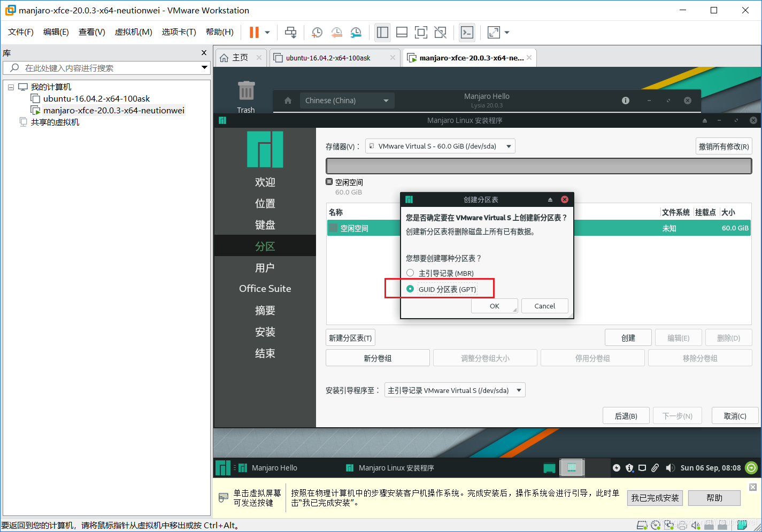Click Send Ctrl+Alt+Del toolbar icon
This screenshot has width=762, height=532.
290,33
